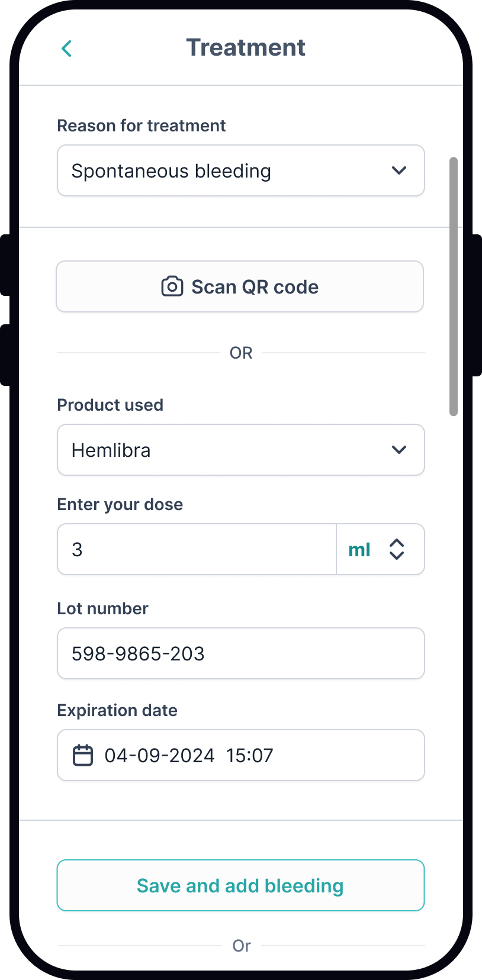Screen dimensions: 482x980
Task: Go back using the left chevron icon
Action: [66, 49]
